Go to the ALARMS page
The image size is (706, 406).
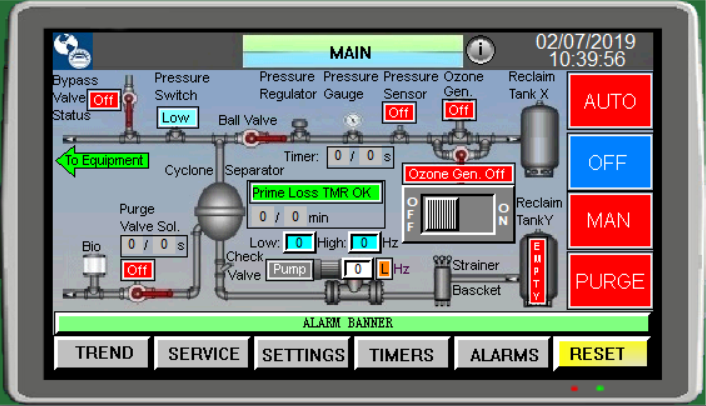pyautogui.click(x=503, y=355)
